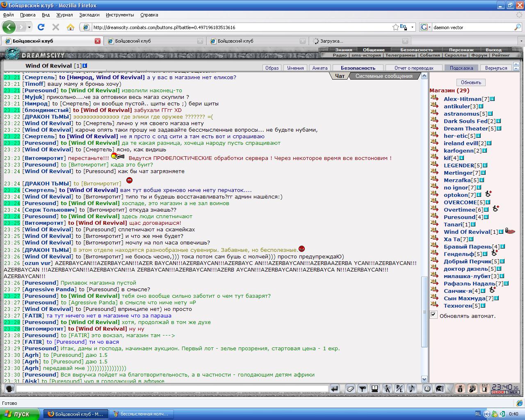Toggle the 'Обновлять автомат.' checkbox
Screen dimensions: 525x420
pyautogui.click(x=434, y=315)
